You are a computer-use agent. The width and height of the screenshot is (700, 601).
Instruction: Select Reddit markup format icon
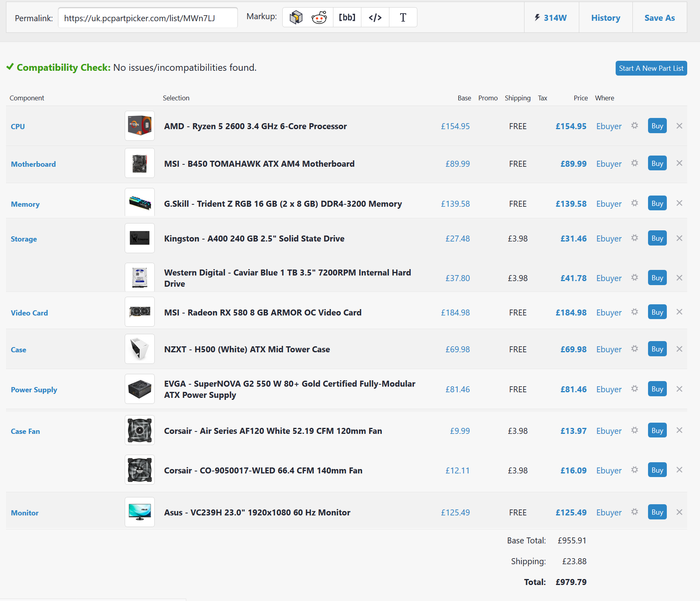[x=319, y=18]
